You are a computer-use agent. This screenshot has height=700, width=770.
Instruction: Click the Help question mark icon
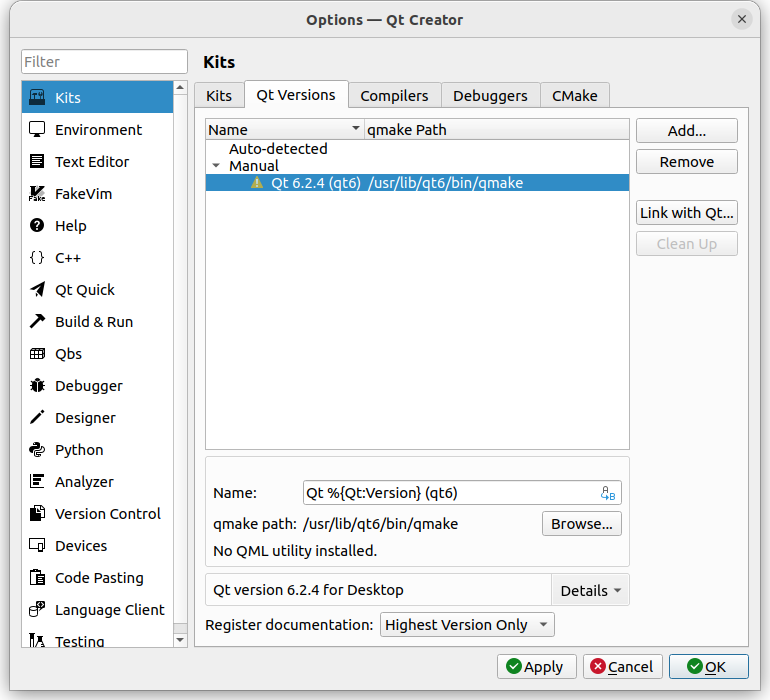tap(37, 225)
